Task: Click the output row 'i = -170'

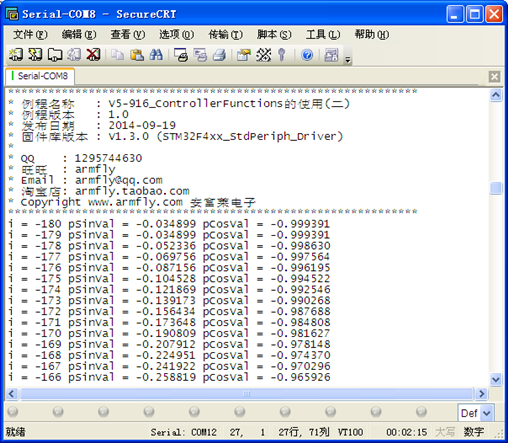Action: tap(169, 333)
